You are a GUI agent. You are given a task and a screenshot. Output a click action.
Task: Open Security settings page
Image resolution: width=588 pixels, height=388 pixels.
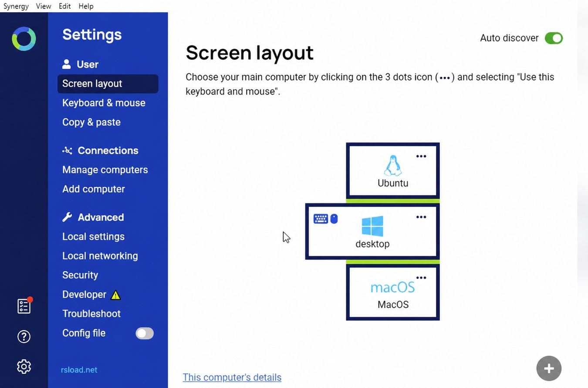click(80, 275)
